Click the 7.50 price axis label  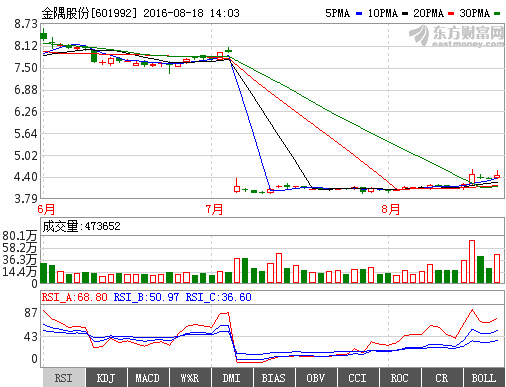click(x=26, y=68)
